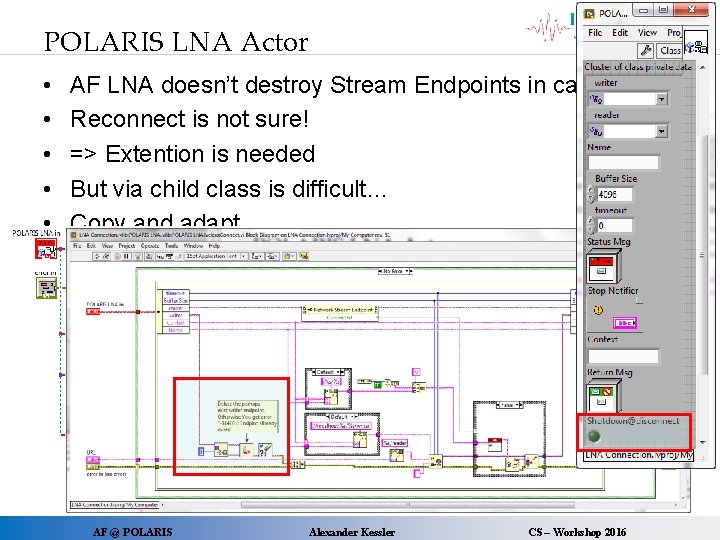Open the Reorder dropdown in toolbar
This screenshot has width=720, height=540.
click(x=288, y=256)
